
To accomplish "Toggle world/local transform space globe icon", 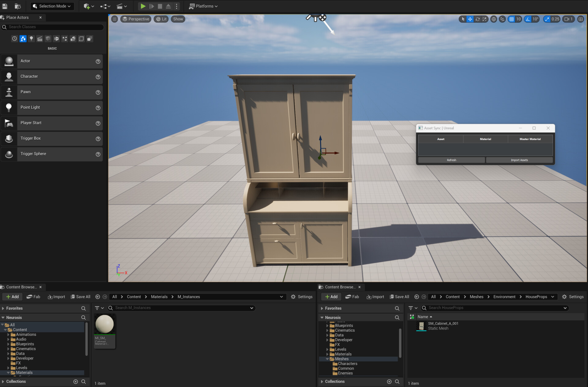I will 493,19.
